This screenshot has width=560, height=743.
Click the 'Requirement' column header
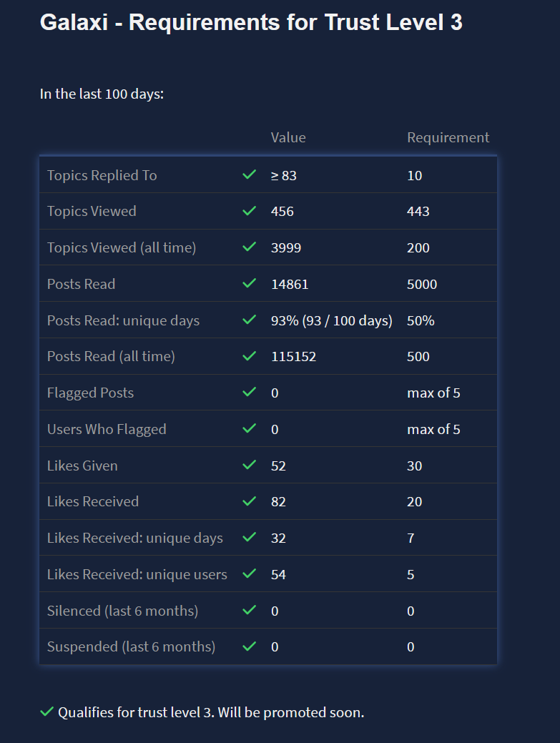[448, 137]
